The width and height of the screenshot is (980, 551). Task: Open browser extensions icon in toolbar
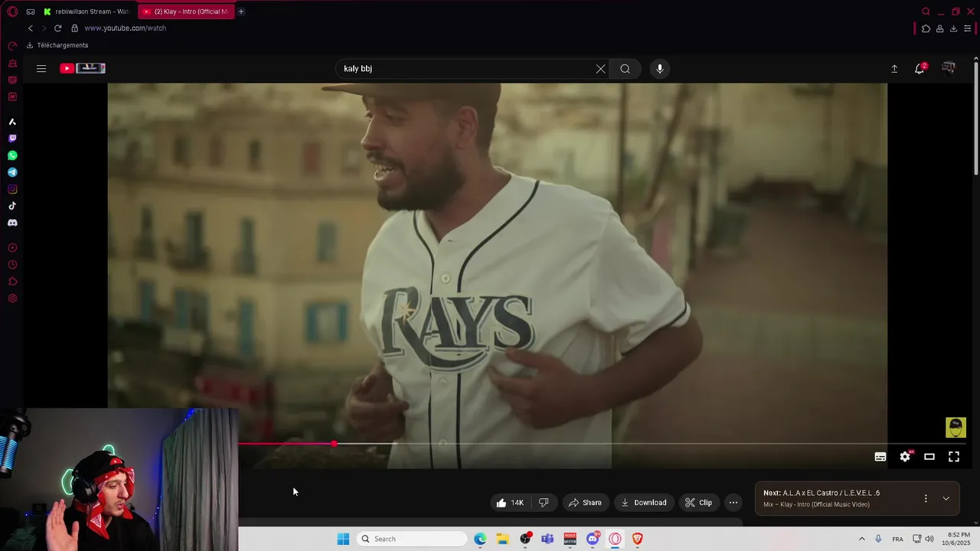click(926, 29)
